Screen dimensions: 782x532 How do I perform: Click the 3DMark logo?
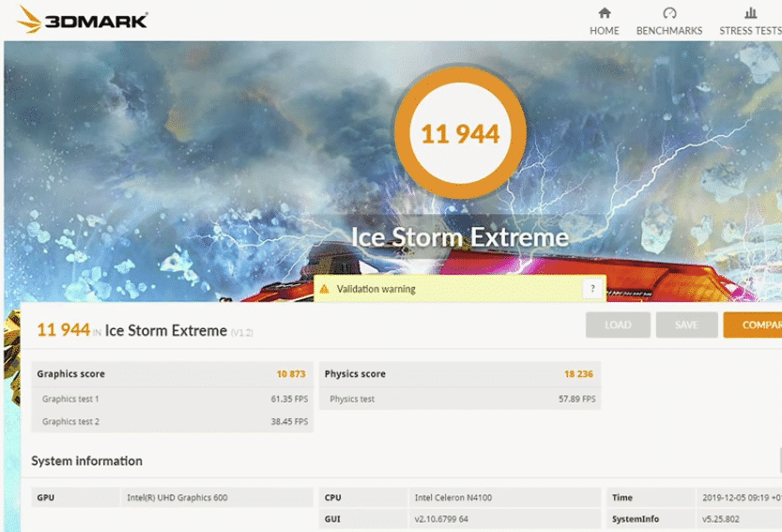[83, 20]
